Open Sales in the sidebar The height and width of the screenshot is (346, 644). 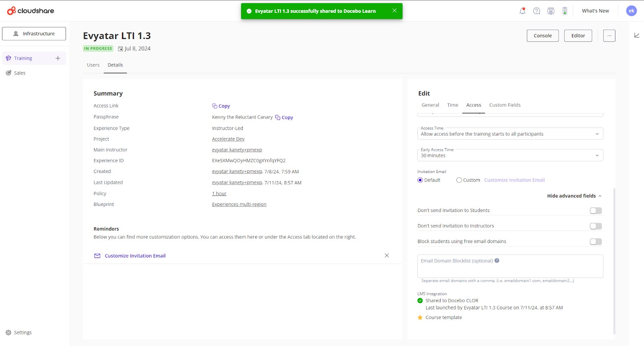coord(20,73)
